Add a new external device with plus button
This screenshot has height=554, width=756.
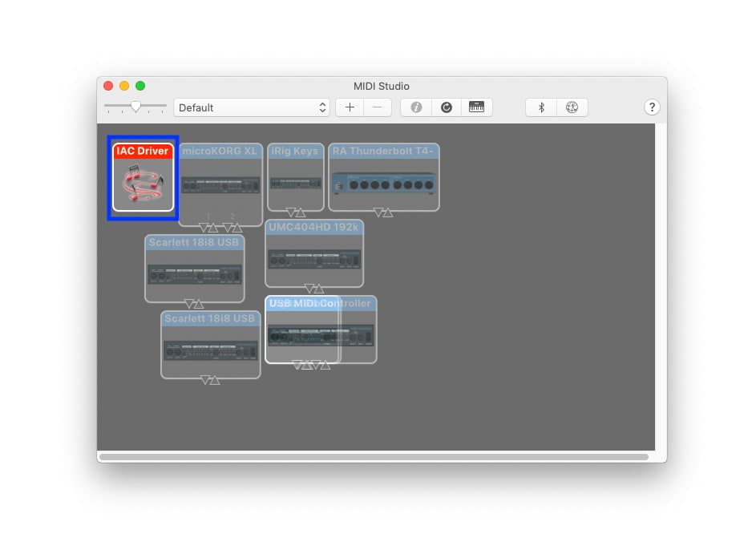point(350,107)
